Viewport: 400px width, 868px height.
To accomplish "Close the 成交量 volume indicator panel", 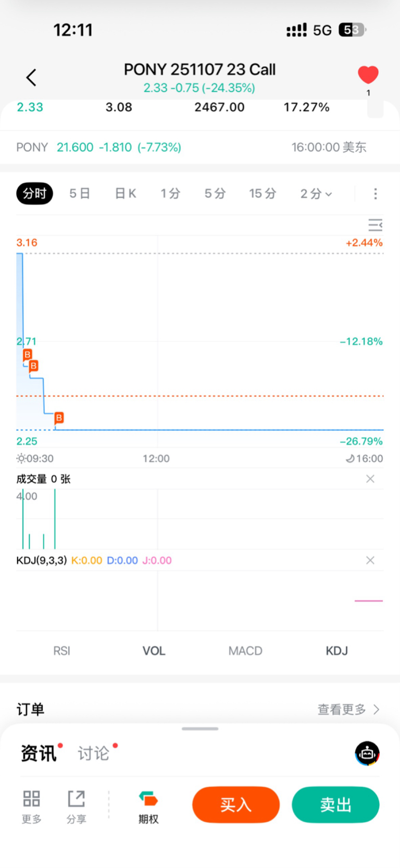I will (370, 479).
